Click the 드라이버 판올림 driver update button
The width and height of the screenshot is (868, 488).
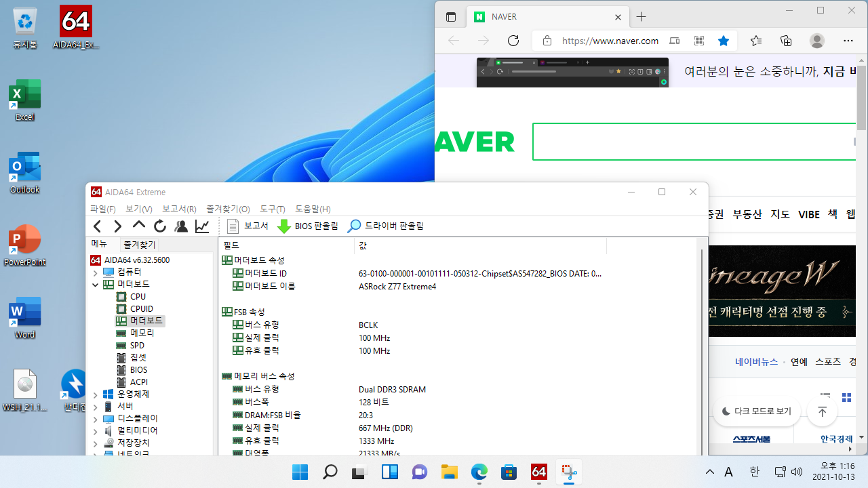click(x=385, y=226)
